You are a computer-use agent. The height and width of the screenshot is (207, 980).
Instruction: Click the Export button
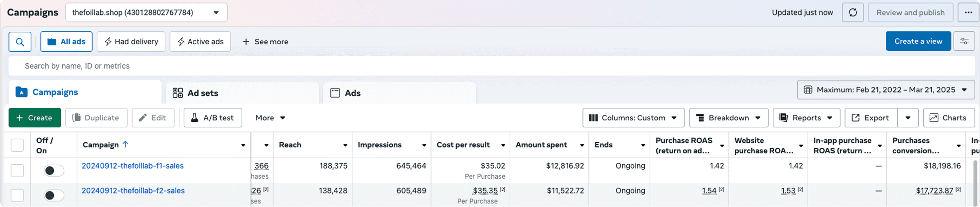[871, 118]
